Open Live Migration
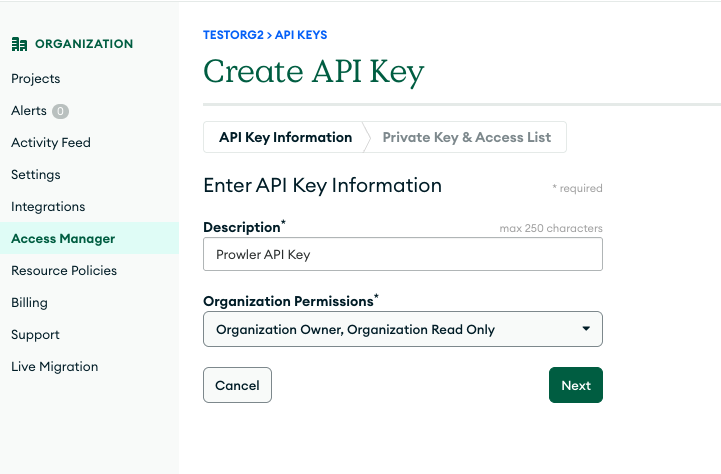Viewport: 721px width, 474px height. tap(55, 366)
